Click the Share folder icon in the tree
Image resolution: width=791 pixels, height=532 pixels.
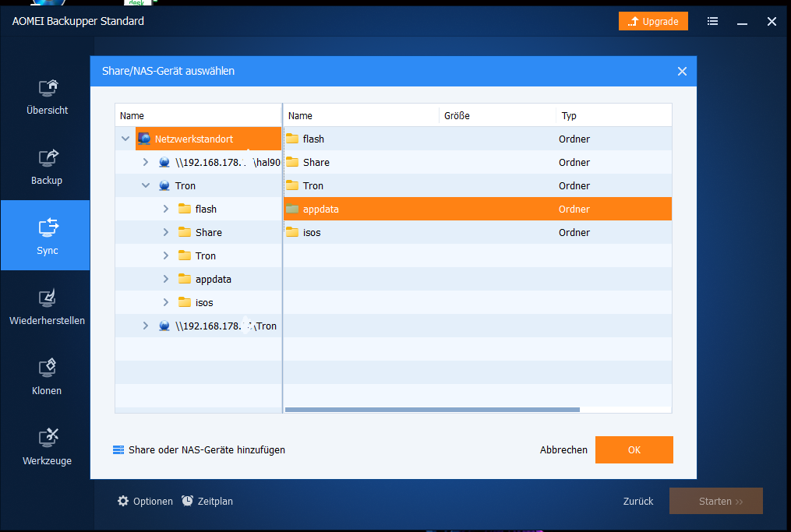point(185,232)
